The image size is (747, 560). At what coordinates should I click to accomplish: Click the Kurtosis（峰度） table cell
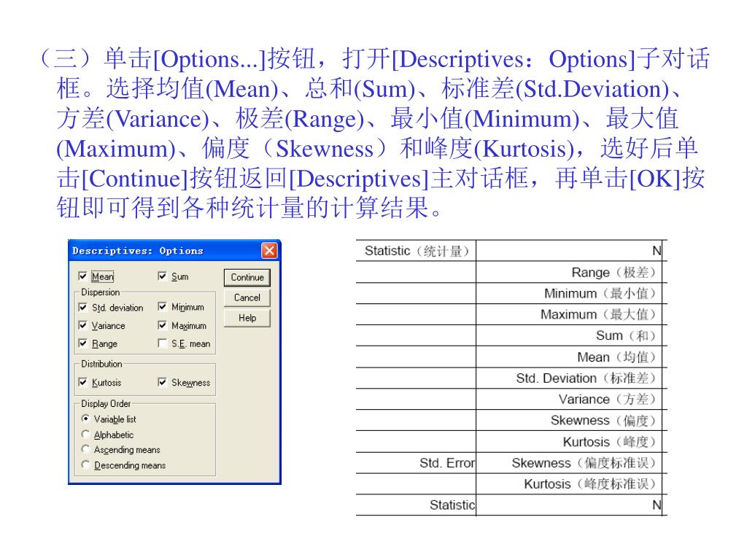[x=569, y=441]
